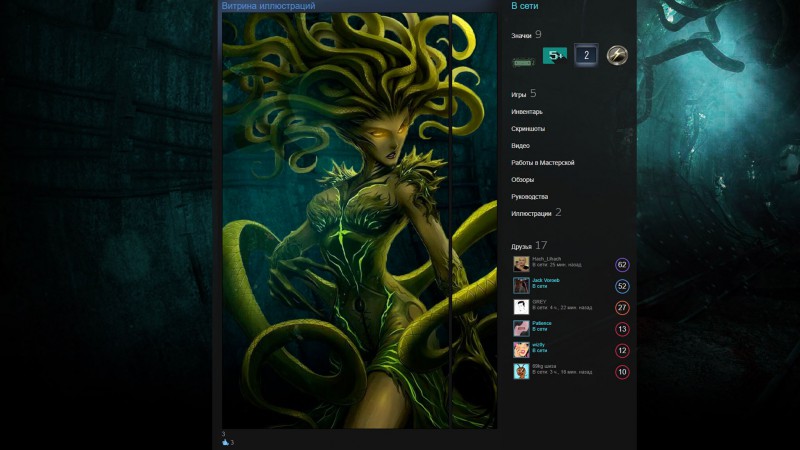Image resolution: width=800 pixels, height=450 pixels.
Task: Click the level 10 friend badge
Action: pyautogui.click(x=622, y=372)
